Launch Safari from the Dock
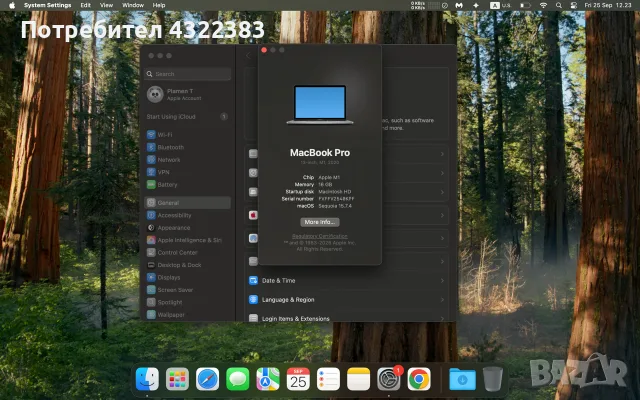This screenshot has height=400, width=640. 207,379
